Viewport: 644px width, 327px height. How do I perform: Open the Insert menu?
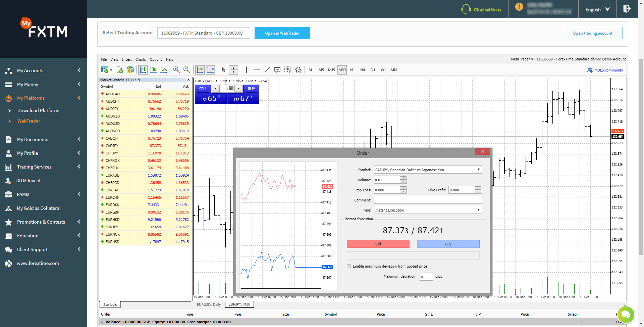pyautogui.click(x=127, y=59)
